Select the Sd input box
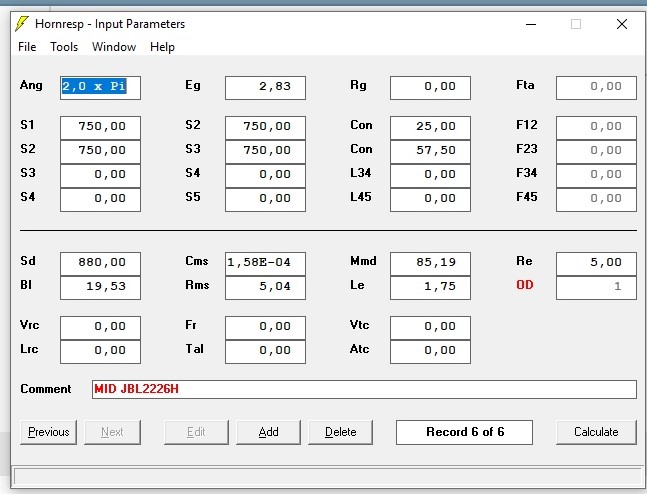The image size is (647, 494). [100, 263]
